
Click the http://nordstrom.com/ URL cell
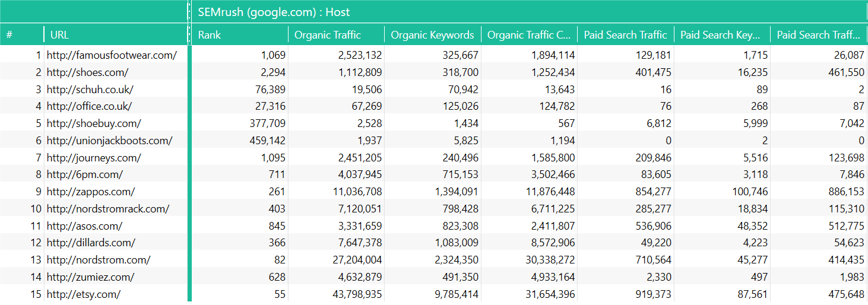click(99, 260)
